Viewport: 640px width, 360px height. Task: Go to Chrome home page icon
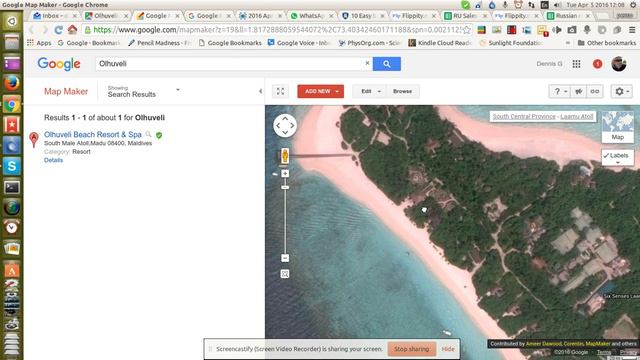(x=72, y=30)
